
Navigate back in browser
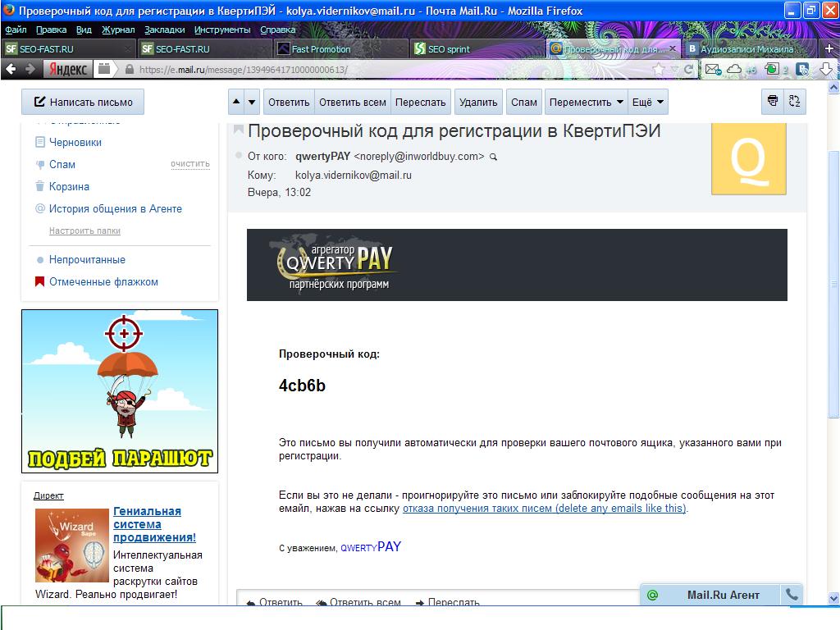(x=11, y=69)
